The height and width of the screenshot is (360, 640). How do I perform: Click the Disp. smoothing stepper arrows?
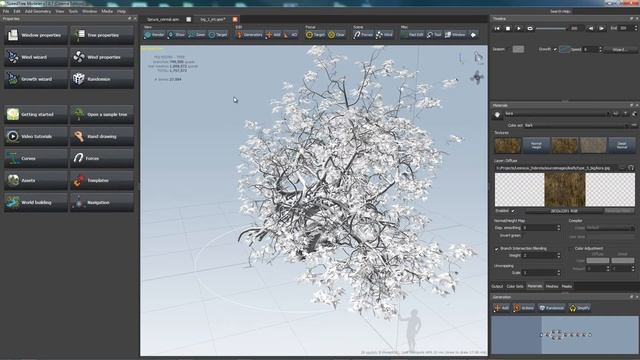pos(558,228)
